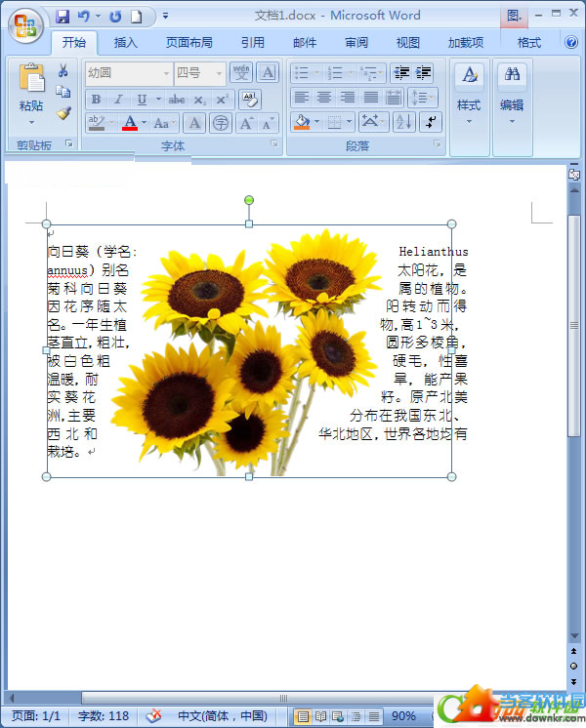The image size is (586, 728).
Task: Align text right
Action: (347, 98)
